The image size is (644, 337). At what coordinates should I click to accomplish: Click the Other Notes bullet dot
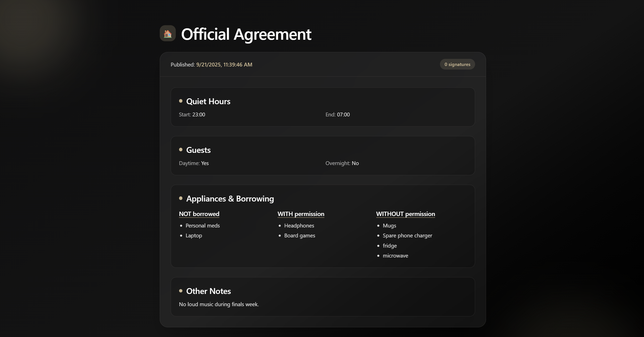[x=181, y=291]
